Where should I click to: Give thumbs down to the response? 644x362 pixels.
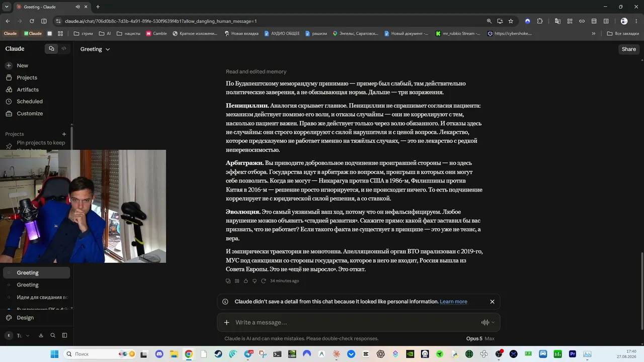(255, 281)
